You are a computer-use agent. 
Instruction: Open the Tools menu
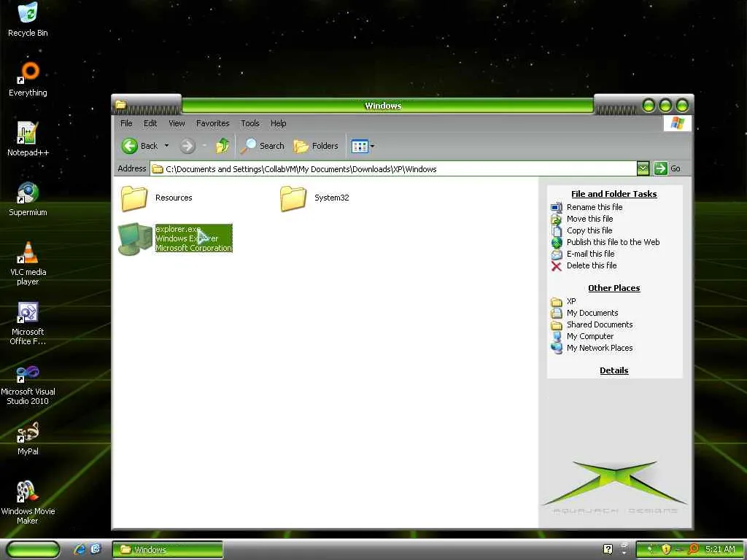[250, 123]
